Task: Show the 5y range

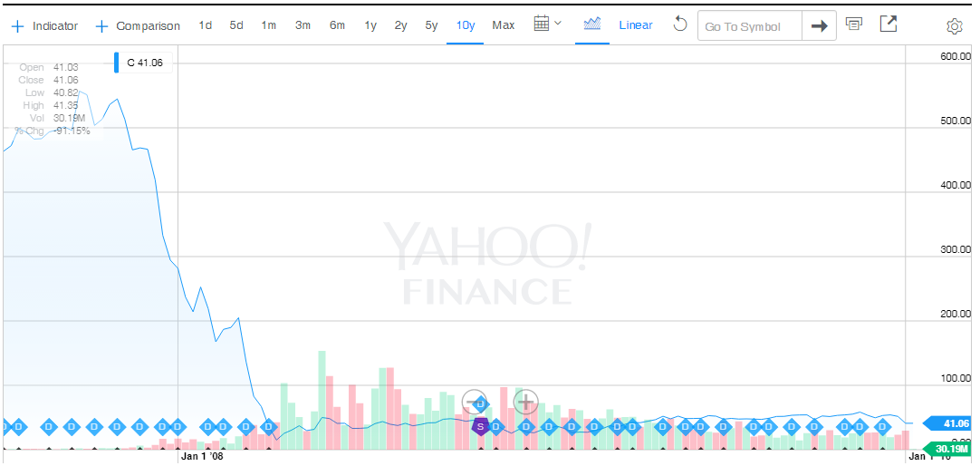Action: 431,25
